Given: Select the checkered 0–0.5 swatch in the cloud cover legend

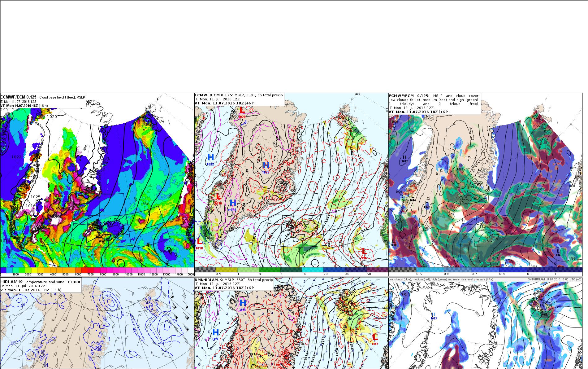Looking at the screenshot, I should coord(403,270).
